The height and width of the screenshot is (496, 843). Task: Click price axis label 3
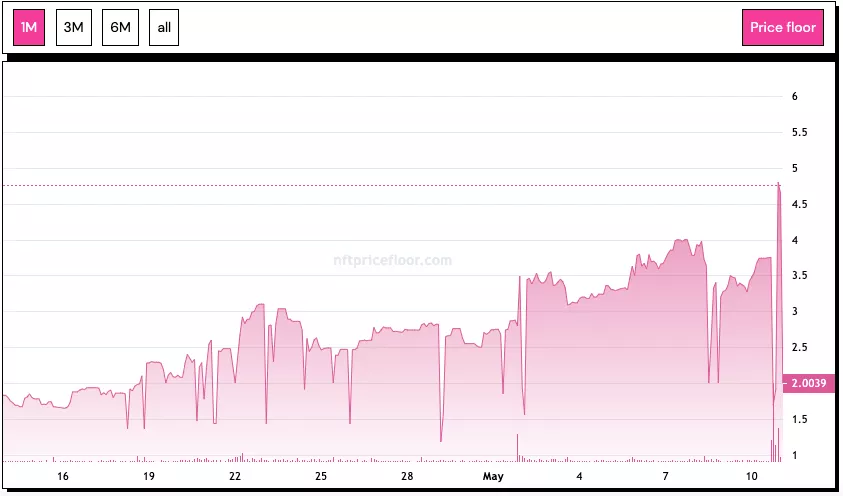[x=794, y=312]
